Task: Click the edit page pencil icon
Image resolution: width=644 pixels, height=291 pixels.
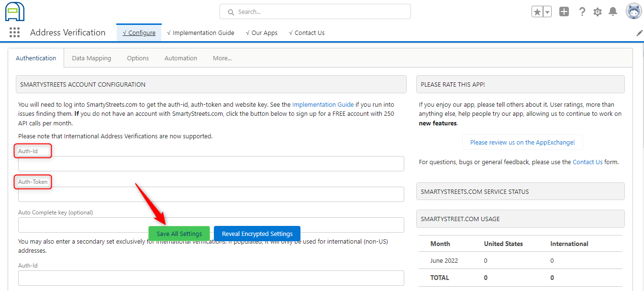Action: (640, 33)
